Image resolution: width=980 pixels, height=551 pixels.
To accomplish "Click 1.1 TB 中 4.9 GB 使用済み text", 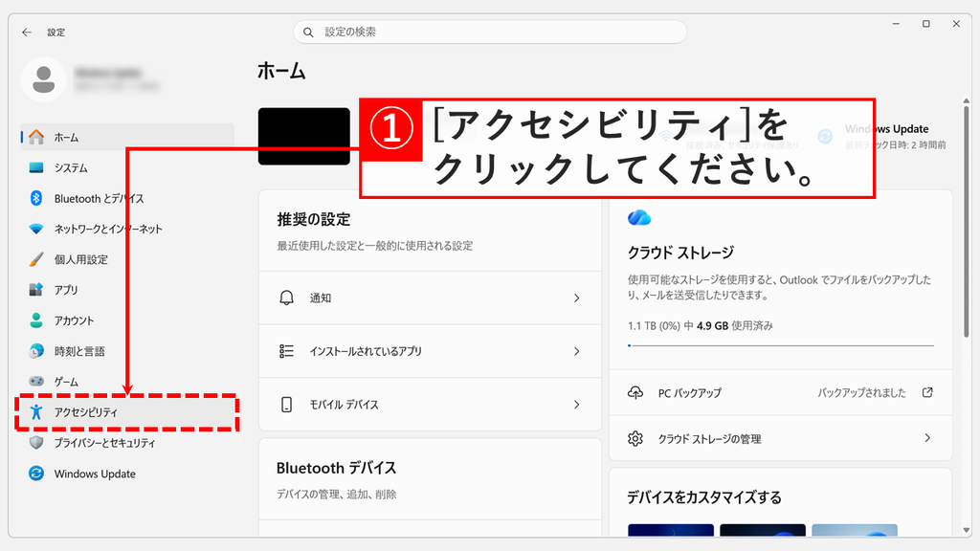I will tap(700, 325).
